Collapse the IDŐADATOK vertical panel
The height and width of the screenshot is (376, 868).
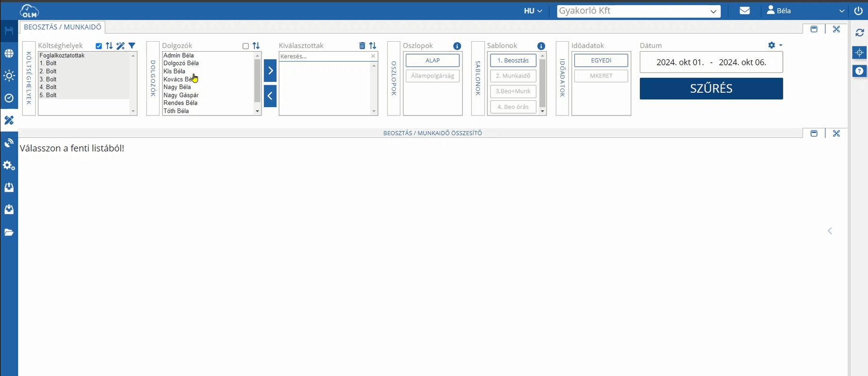coord(562,79)
